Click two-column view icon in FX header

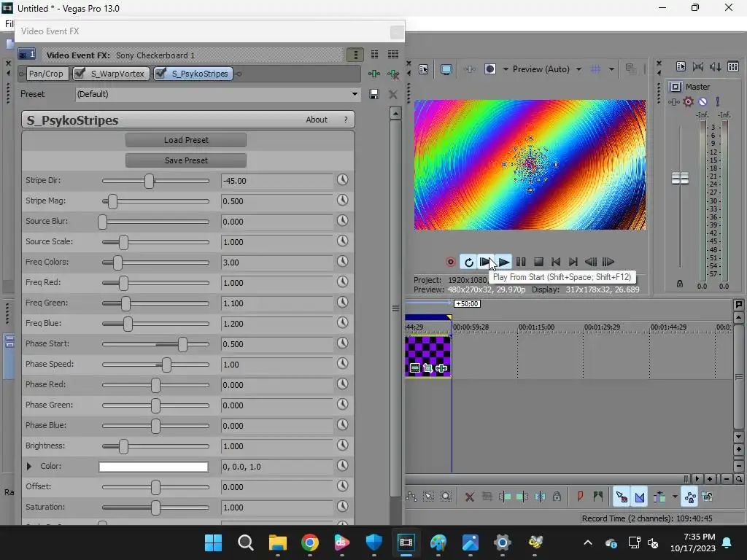click(374, 55)
